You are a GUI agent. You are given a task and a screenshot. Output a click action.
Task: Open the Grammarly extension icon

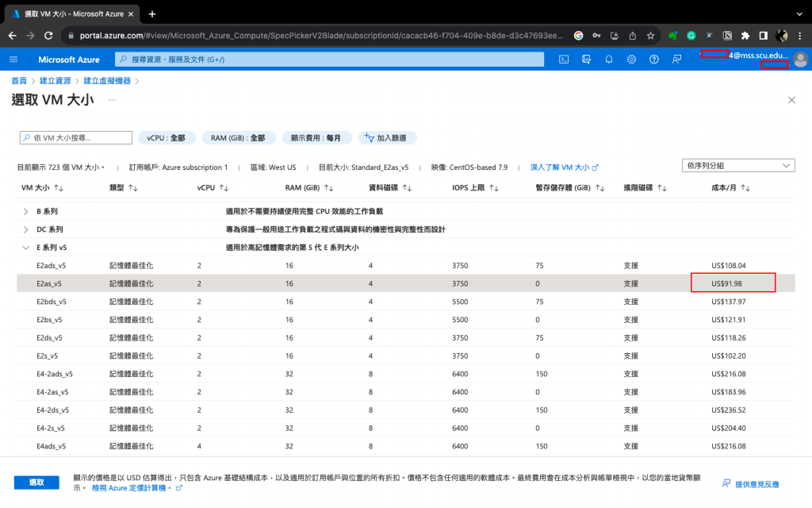tap(691, 35)
